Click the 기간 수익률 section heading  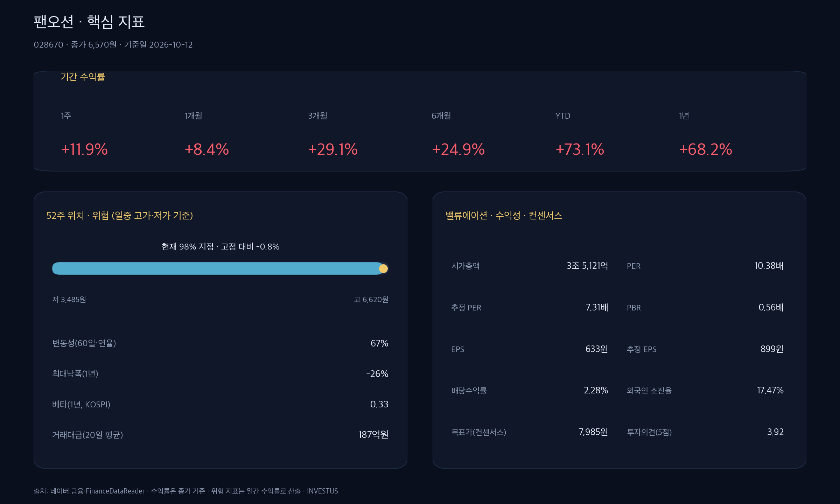[x=83, y=77]
